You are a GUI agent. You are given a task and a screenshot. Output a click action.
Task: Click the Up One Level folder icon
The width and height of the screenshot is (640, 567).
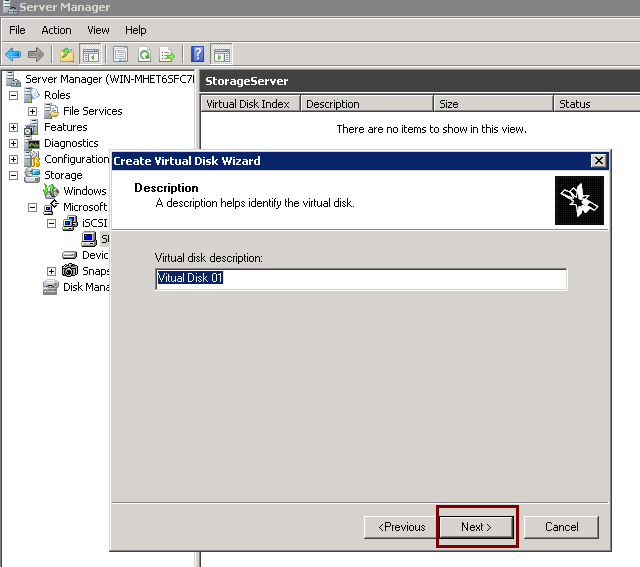pyautogui.click(x=67, y=54)
